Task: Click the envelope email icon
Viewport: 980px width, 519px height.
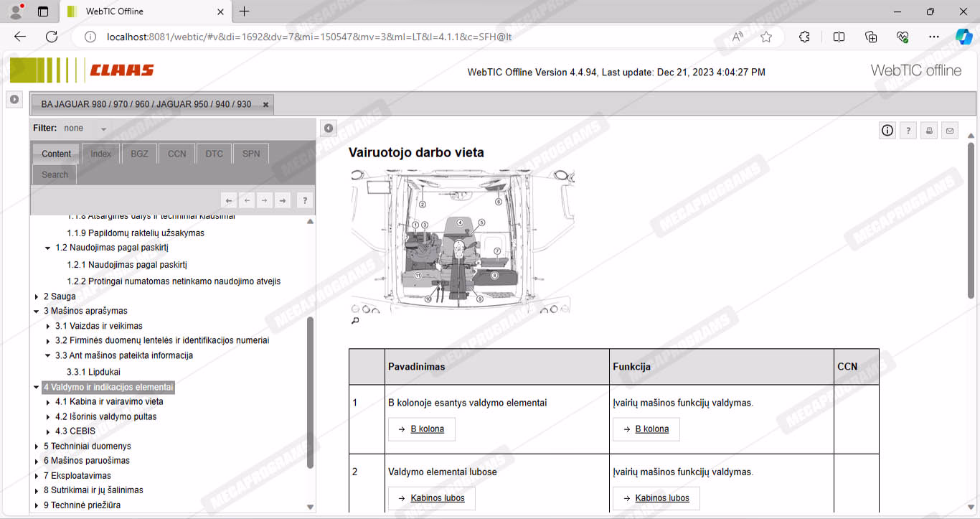Action: point(950,130)
